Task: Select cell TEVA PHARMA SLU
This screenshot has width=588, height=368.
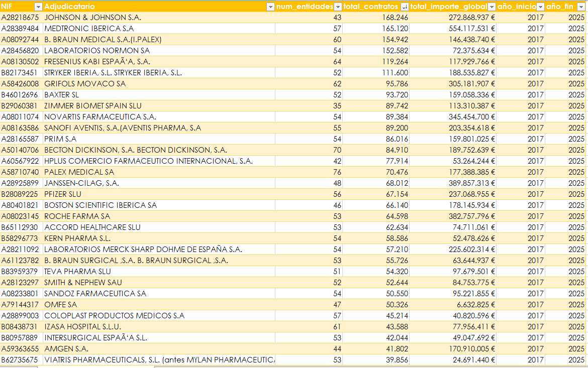Action: coord(159,272)
